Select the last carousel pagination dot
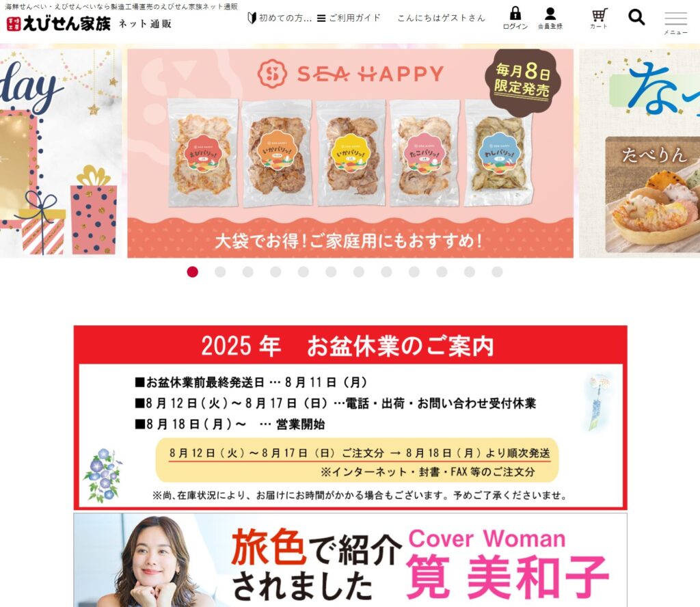 (x=497, y=272)
